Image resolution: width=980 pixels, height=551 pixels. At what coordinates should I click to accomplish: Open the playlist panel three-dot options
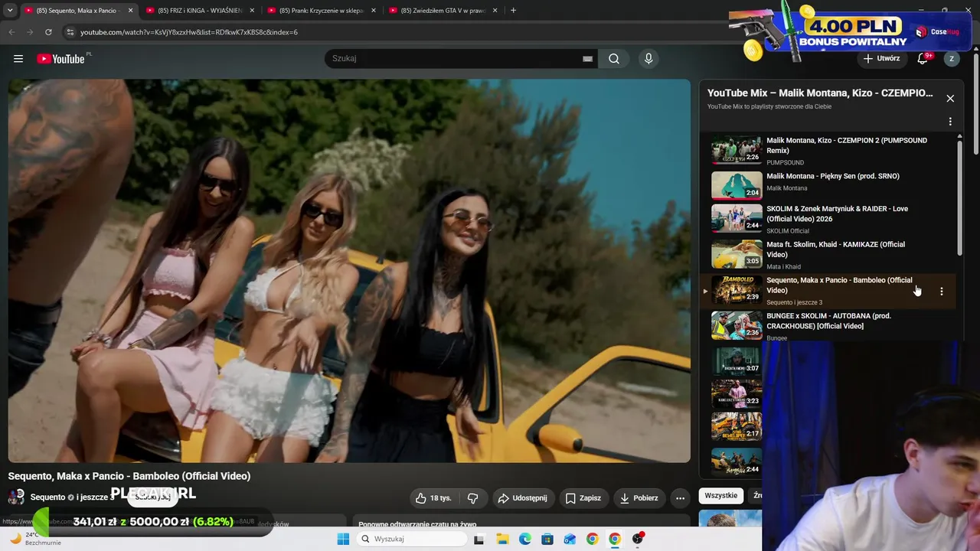coord(950,122)
